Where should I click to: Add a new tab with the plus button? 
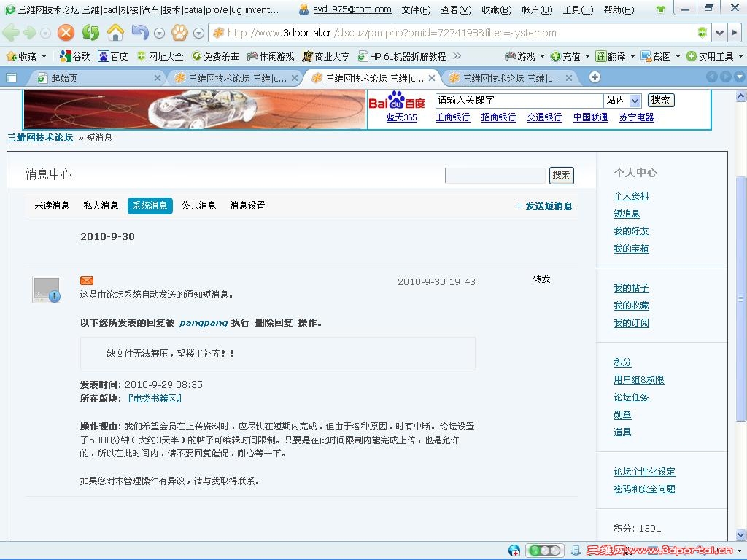tap(595, 77)
